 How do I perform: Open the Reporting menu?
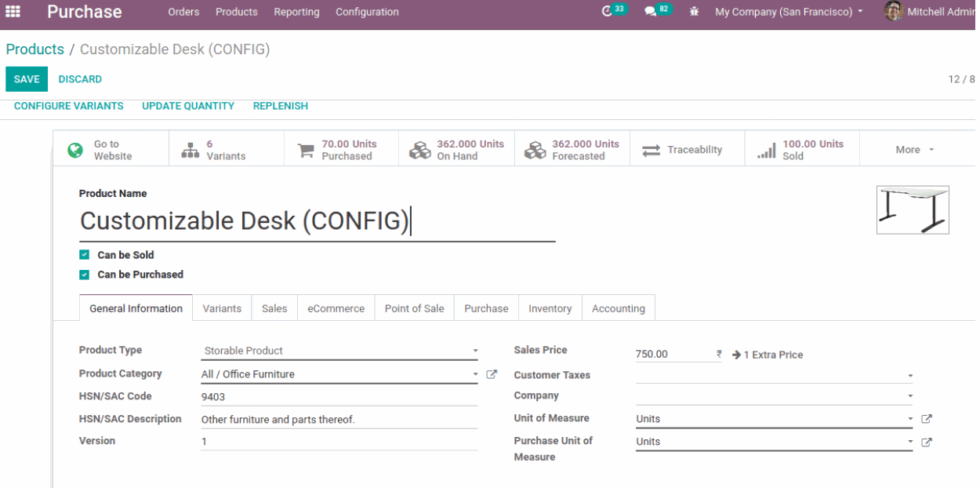[296, 12]
